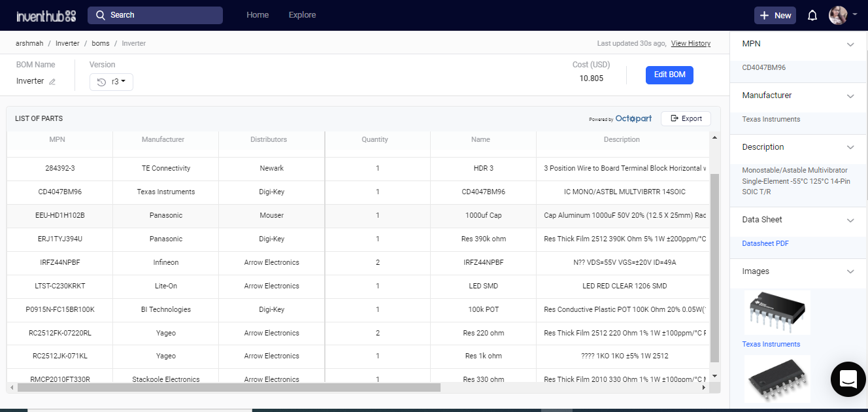Viewport: 868px width, 412px height.
Task: Open View History link
Action: pos(691,43)
